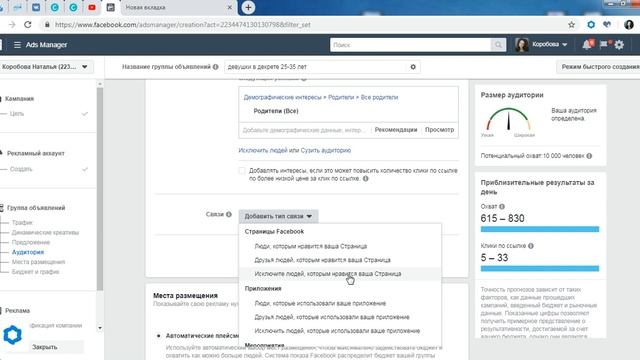Screen dimensions: 640x360
Task: Go to Трафик in sidebar
Action: [22, 222]
